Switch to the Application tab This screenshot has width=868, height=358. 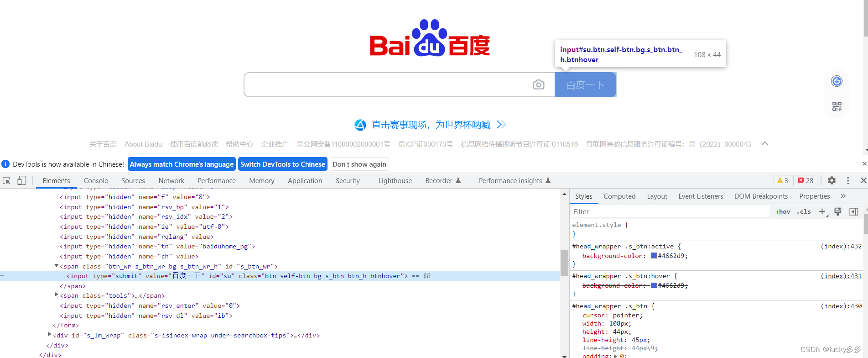[305, 181]
